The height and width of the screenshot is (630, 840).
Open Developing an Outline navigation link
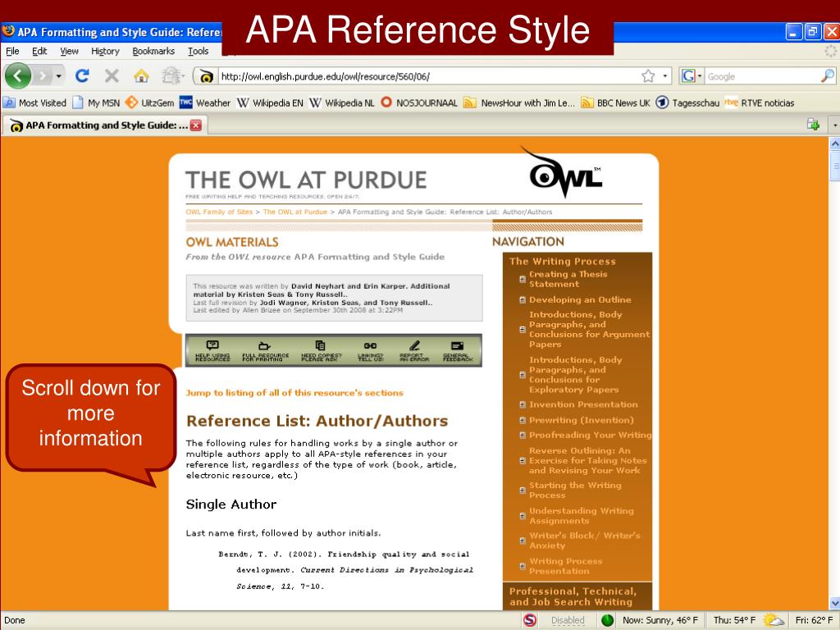580,300
